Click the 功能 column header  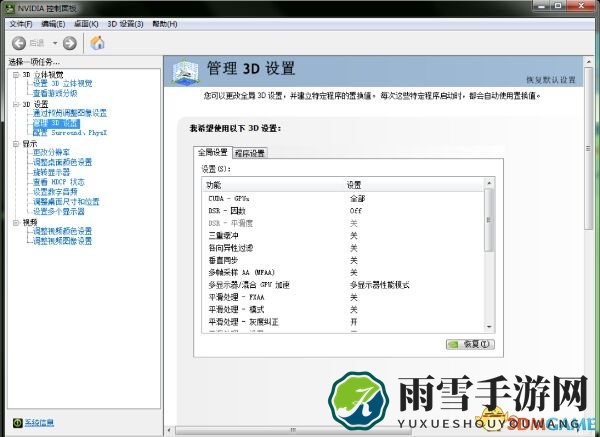click(273, 185)
